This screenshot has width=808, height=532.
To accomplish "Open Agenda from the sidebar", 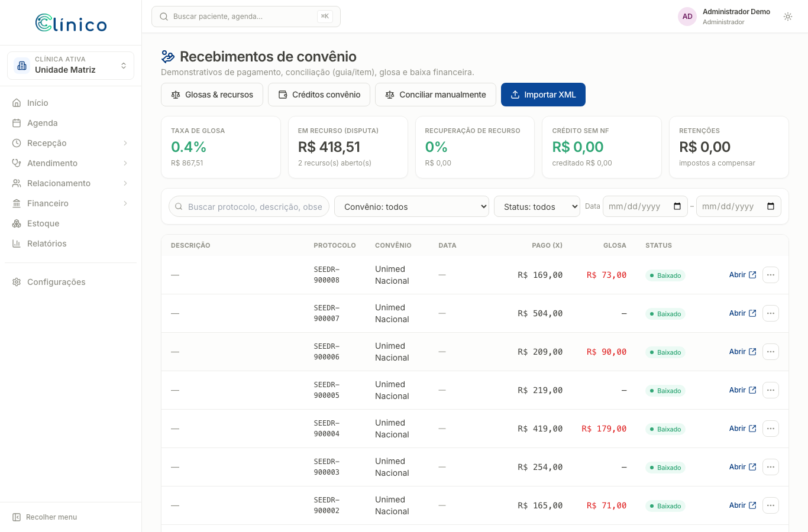I will coord(71,123).
